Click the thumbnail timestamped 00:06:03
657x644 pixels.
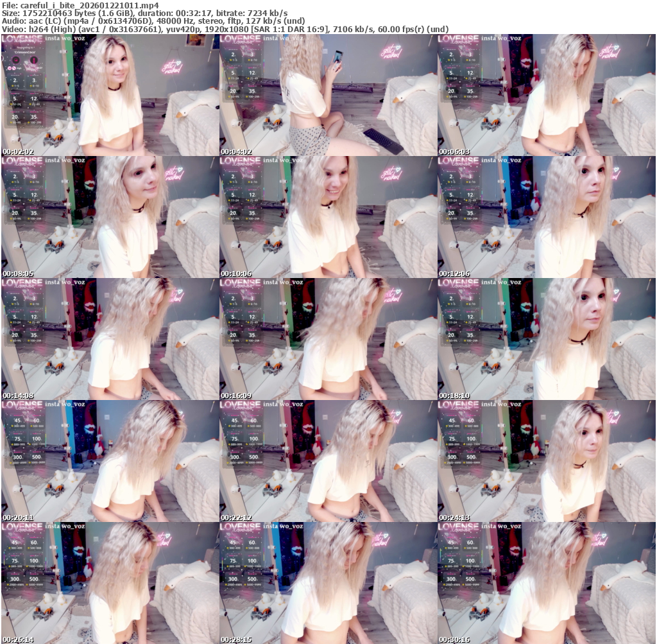click(547, 95)
